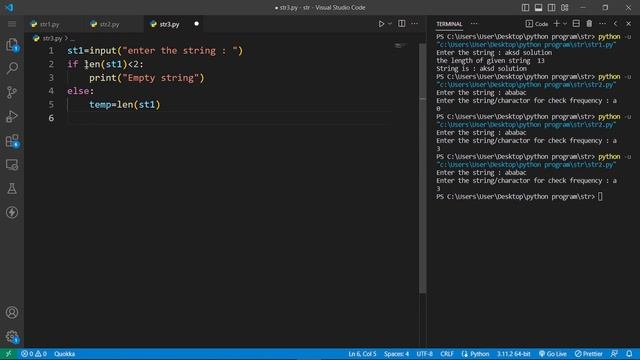Click temp=len(st1) code line
Viewport: 640px width, 360px height.
pos(125,104)
